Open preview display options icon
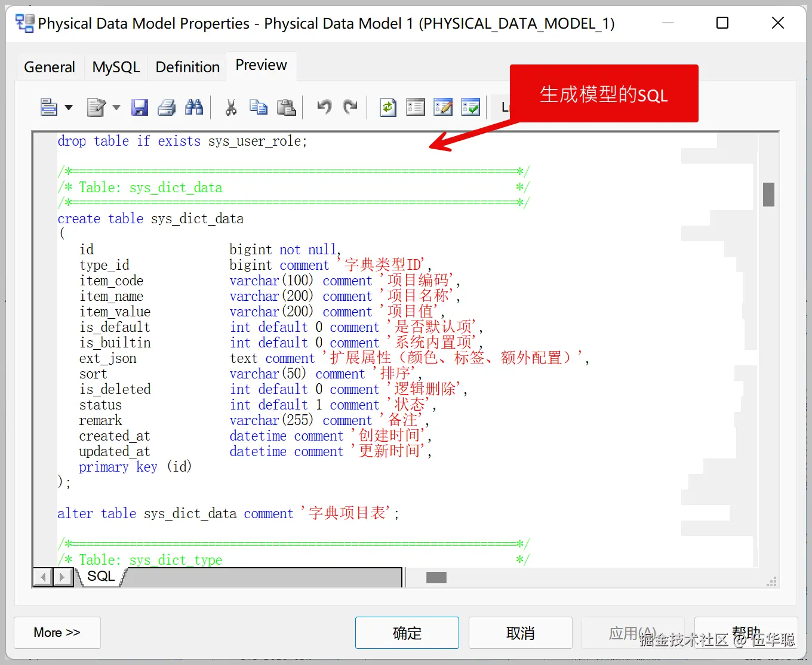 [415, 107]
